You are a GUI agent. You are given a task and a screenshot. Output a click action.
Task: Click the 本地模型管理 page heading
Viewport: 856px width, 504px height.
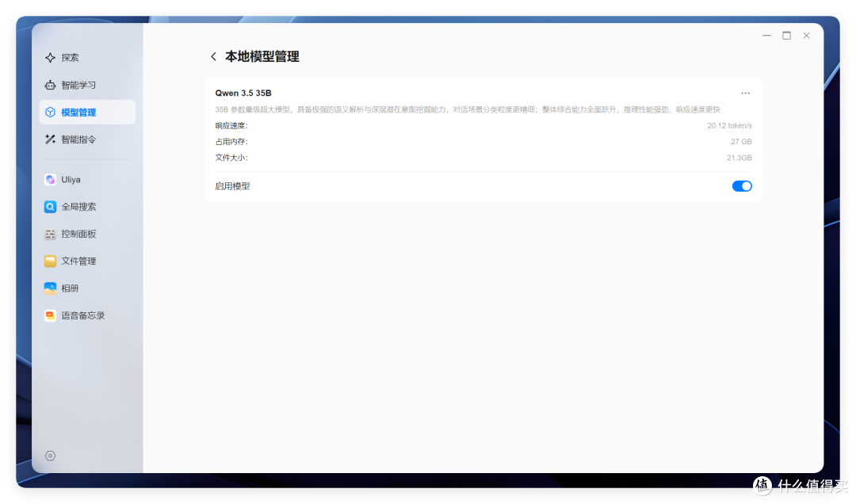(x=262, y=56)
